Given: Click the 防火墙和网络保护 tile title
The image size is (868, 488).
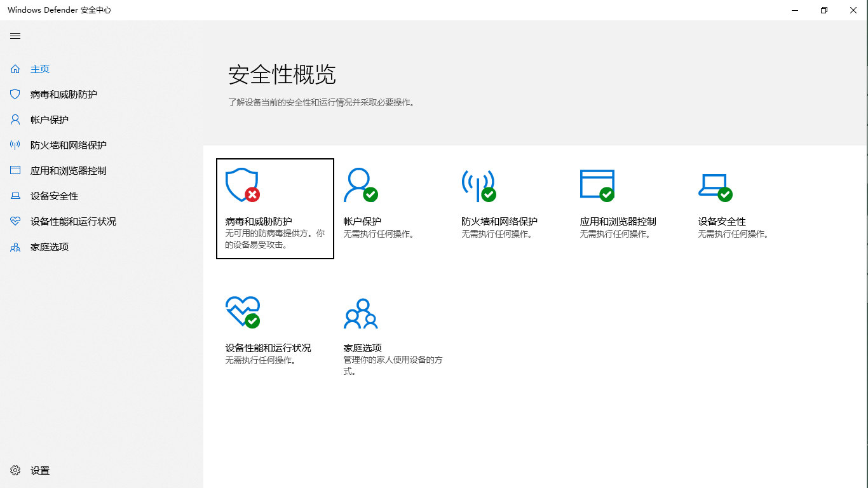Looking at the screenshot, I should 499,221.
